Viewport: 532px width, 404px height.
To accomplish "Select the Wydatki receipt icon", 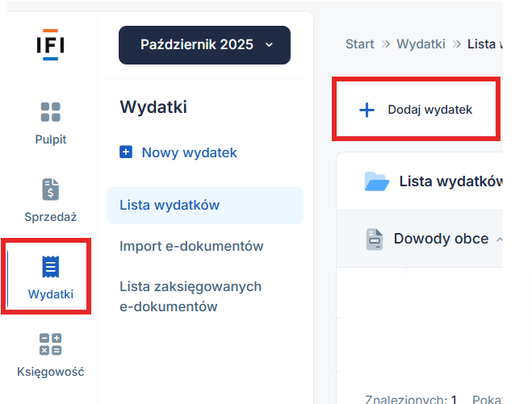I will [50, 267].
